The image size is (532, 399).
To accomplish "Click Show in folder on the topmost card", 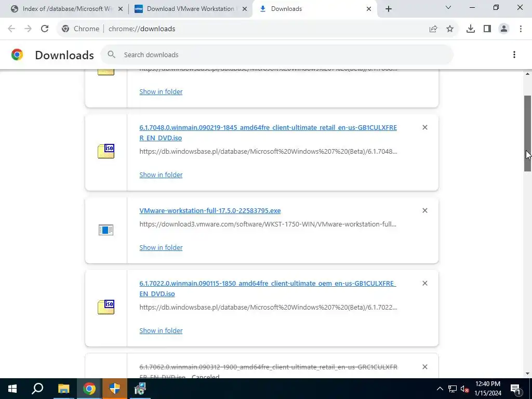I will tap(161, 91).
